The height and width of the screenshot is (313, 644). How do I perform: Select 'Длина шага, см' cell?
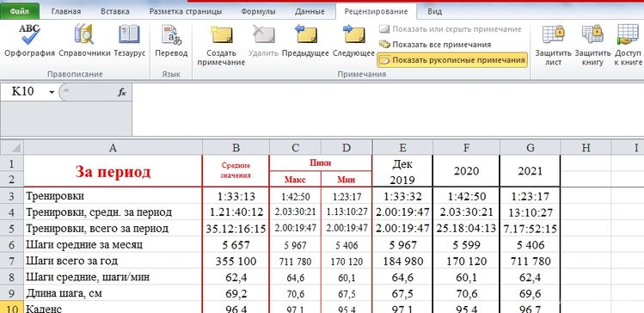point(113,293)
